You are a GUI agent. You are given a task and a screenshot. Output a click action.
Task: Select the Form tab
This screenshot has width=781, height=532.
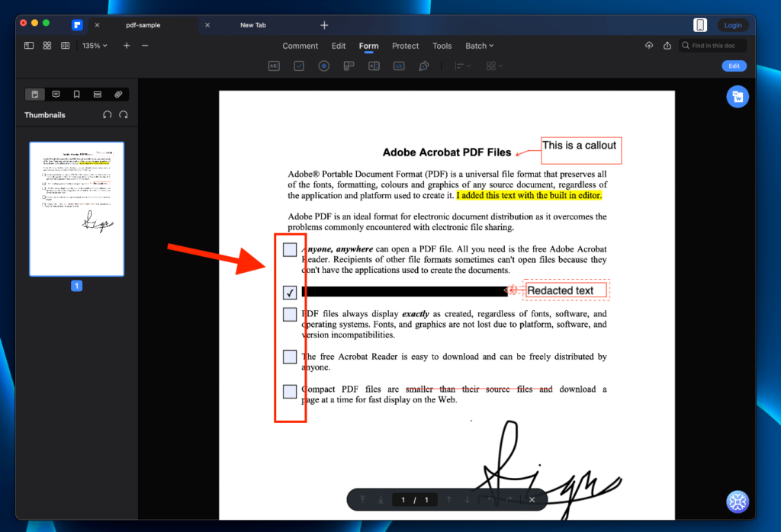pyautogui.click(x=368, y=46)
